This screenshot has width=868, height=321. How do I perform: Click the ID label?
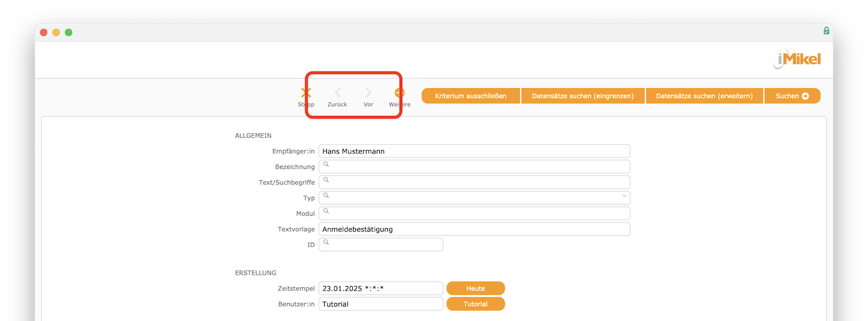pyautogui.click(x=311, y=245)
